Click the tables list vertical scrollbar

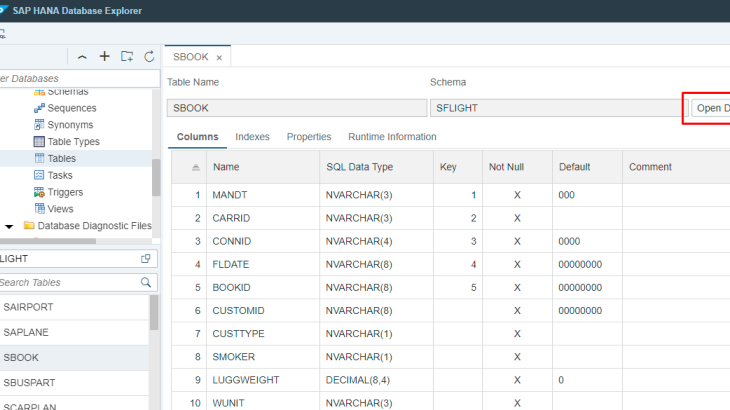point(154,313)
